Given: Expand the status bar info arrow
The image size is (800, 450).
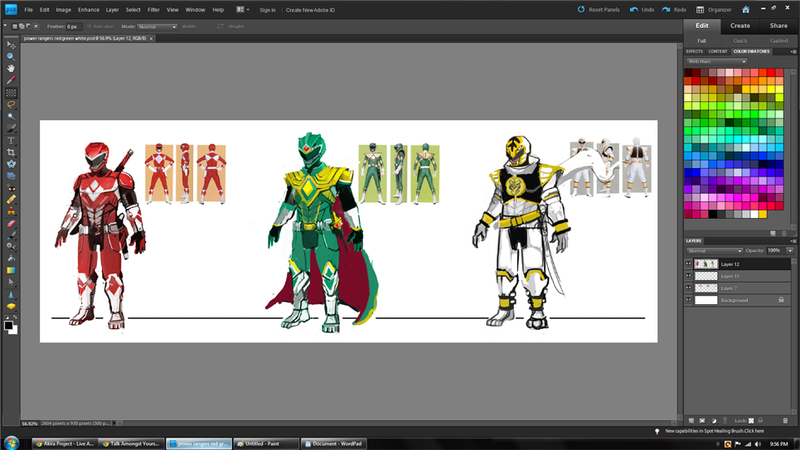Looking at the screenshot, I should click(114, 423).
